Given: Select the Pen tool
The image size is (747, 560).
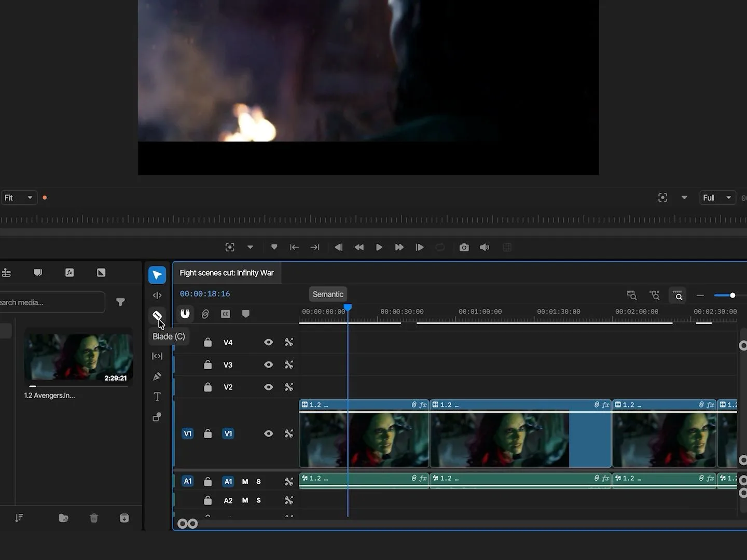Looking at the screenshot, I should pyautogui.click(x=157, y=376).
